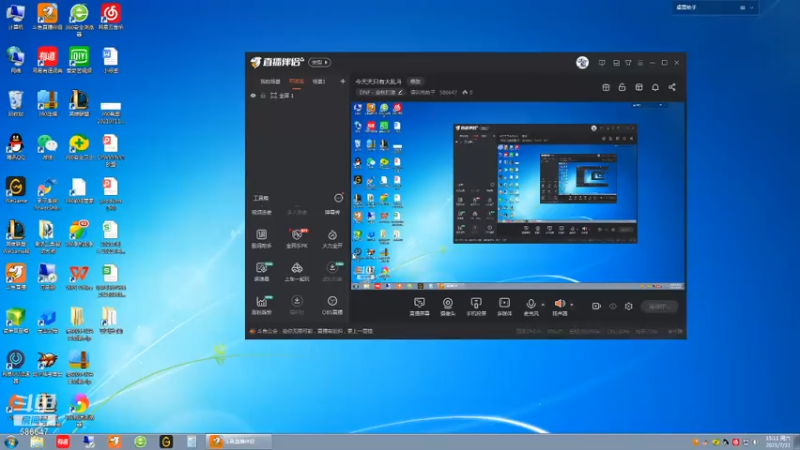Viewport: 800px width, 450px height.
Task: Add a new scene with the plus button
Action: pyautogui.click(x=343, y=81)
